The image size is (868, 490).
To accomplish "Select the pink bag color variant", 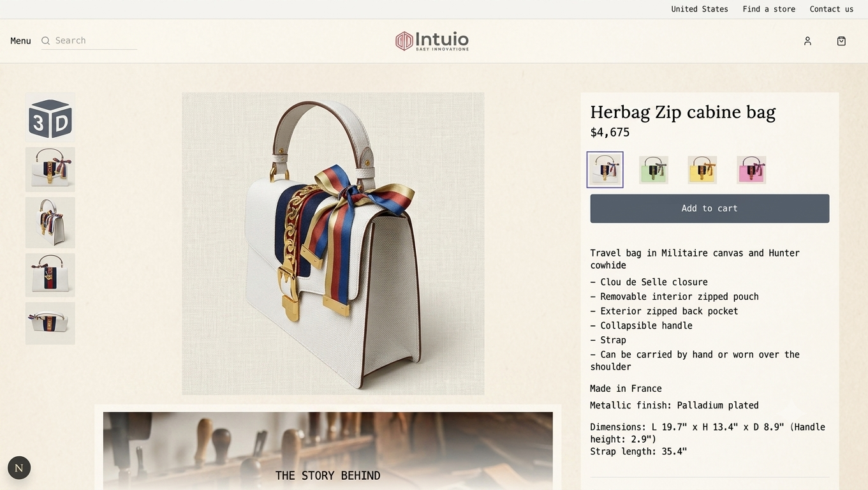I will pos(751,170).
